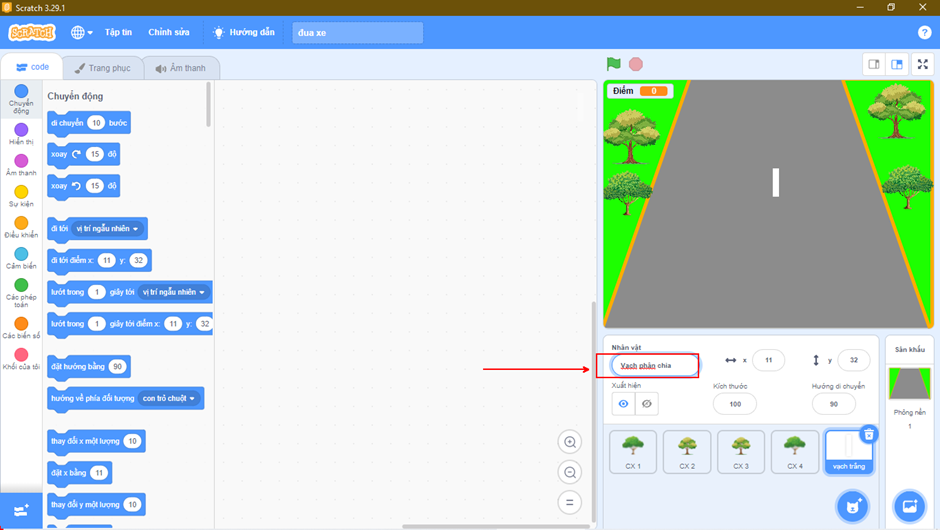Reset workspace zoom to default

[570, 502]
